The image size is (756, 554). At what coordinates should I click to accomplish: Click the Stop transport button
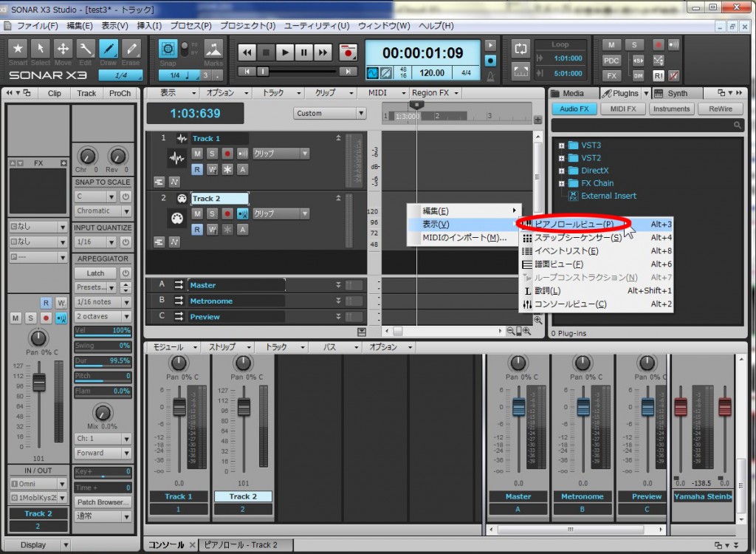[x=265, y=52]
